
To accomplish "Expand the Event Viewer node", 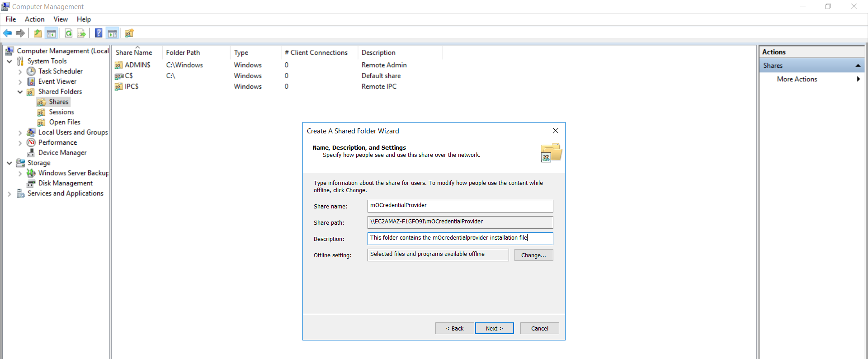I will pyautogui.click(x=20, y=82).
